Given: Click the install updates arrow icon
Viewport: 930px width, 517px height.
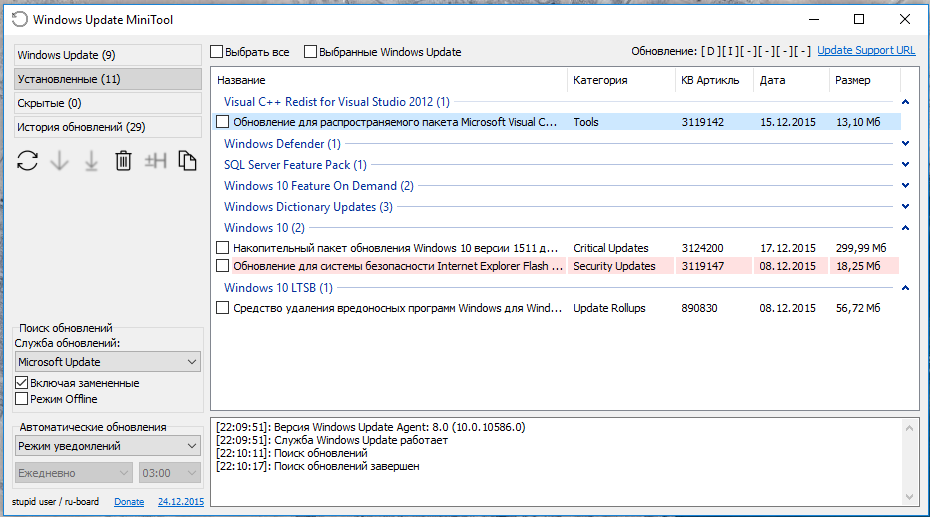Looking at the screenshot, I should coord(91,160).
